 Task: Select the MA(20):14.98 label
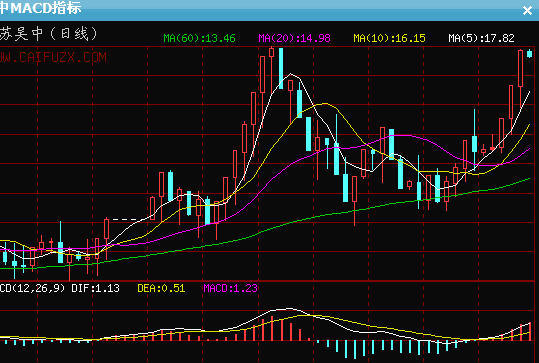[x=294, y=38]
